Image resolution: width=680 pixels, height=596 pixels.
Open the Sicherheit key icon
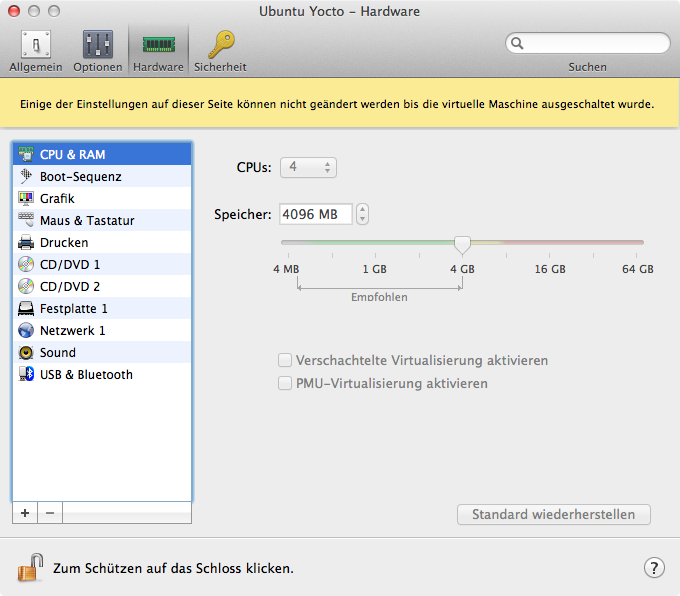pyautogui.click(x=221, y=44)
